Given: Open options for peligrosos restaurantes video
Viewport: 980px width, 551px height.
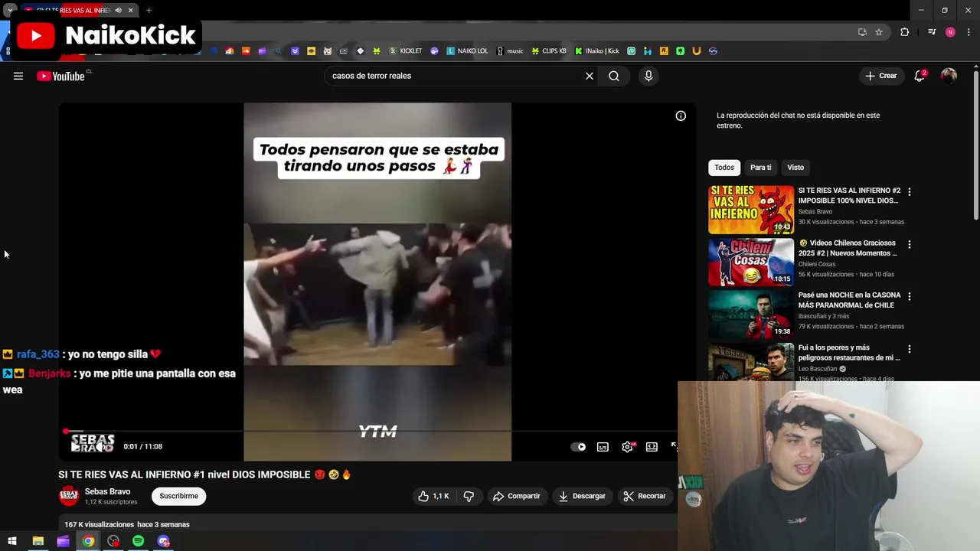Looking at the screenshot, I should point(910,349).
